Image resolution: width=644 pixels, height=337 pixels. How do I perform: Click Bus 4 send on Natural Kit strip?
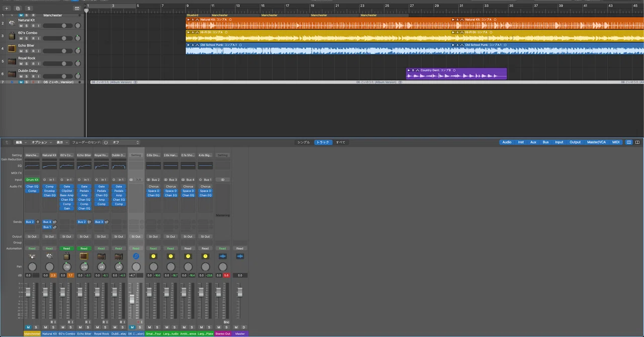[x=47, y=222]
